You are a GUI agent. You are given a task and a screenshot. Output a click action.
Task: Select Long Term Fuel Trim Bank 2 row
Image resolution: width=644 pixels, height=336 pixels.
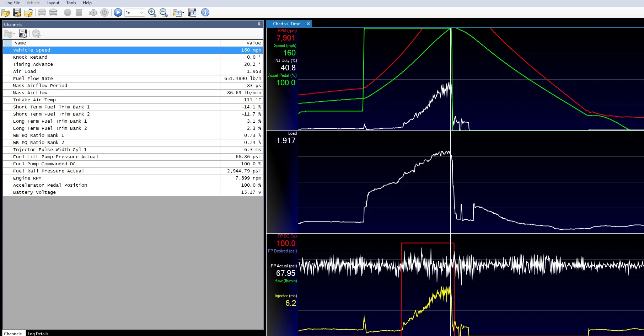pyautogui.click(x=133, y=128)
